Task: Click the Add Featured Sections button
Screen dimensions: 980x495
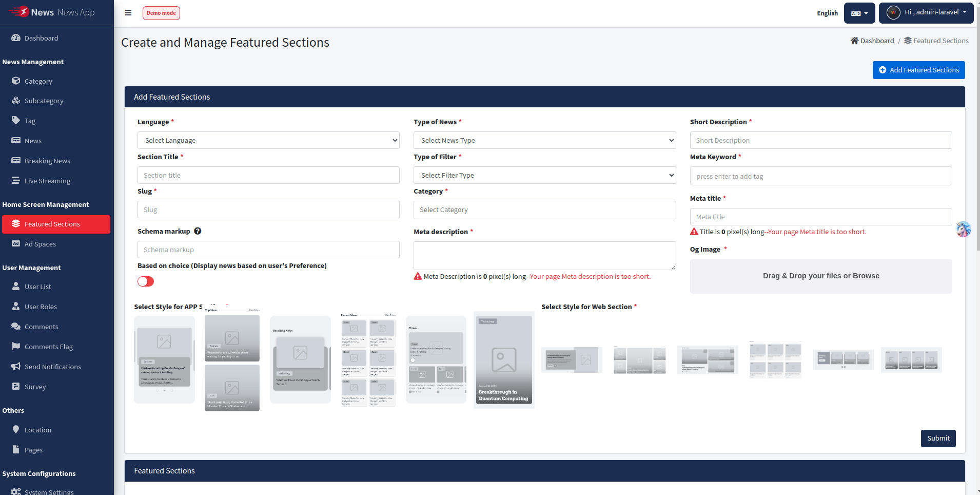Action: tap(918, 70)
